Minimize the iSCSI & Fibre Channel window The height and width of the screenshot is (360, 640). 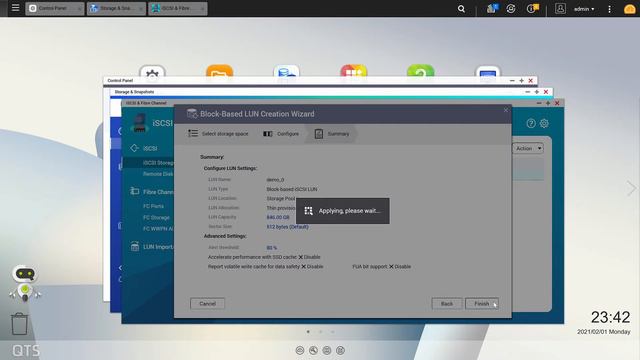click(x=539, y=103)
